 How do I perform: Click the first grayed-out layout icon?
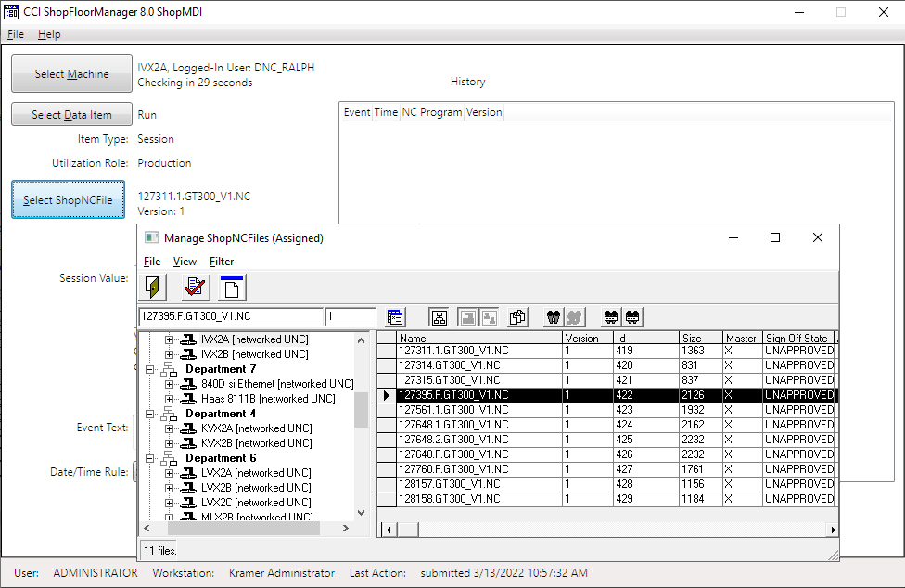[467, 317]
